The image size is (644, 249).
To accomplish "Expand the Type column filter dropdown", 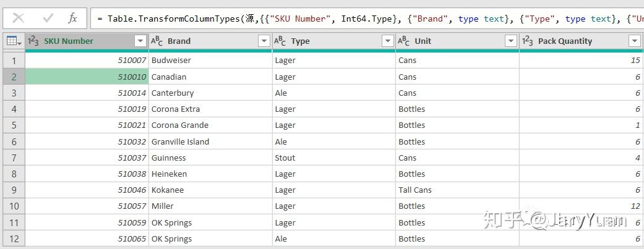I will (387, 41).
